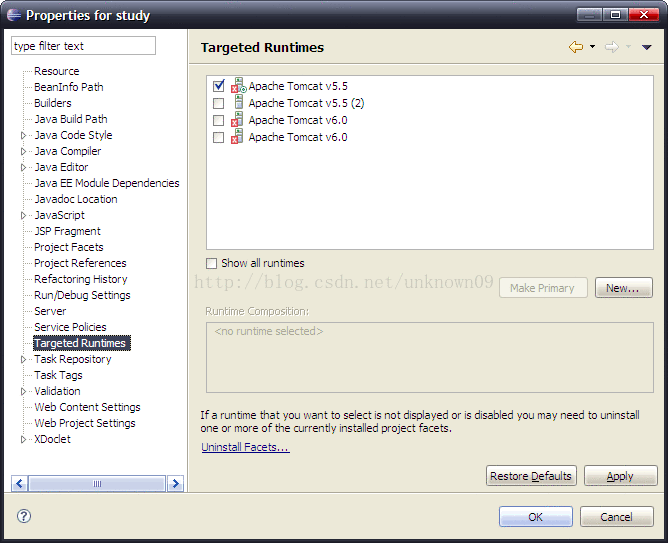Click the Eclipse icon in title bar
Screen dimensions: 668x543
[14, 15]
